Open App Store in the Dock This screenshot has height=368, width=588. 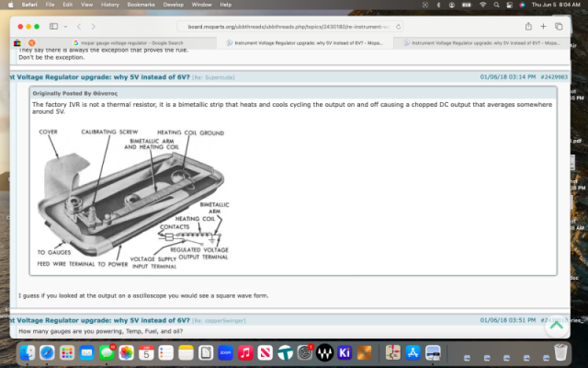click(x=413, y=353)
